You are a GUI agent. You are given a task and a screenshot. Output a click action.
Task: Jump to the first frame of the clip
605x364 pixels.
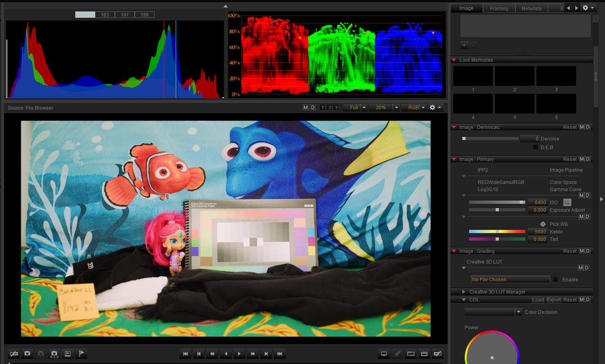[x=186, y=354]
